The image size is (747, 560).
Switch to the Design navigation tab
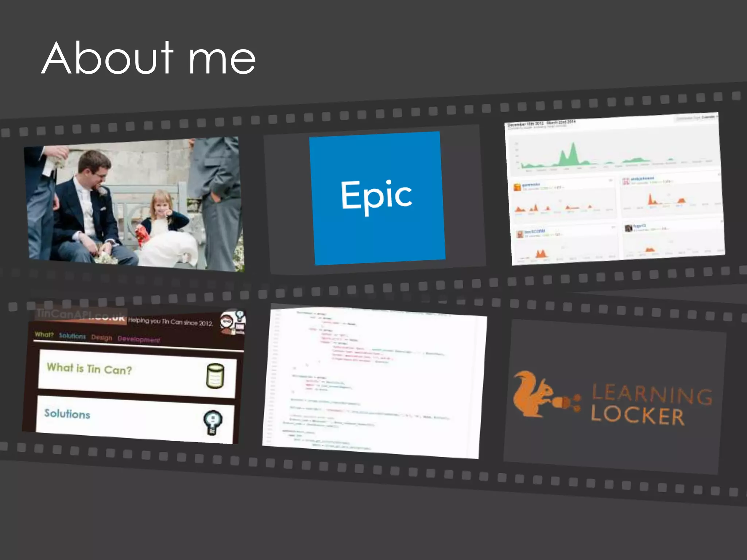click(102, 338)
